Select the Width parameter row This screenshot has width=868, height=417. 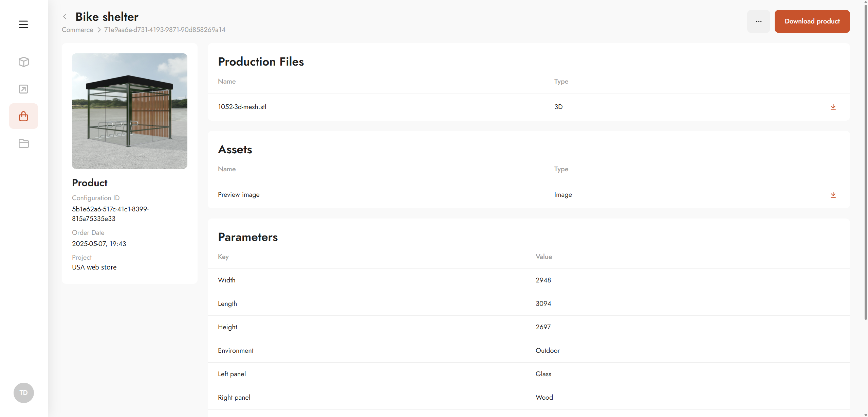[528, 280]
